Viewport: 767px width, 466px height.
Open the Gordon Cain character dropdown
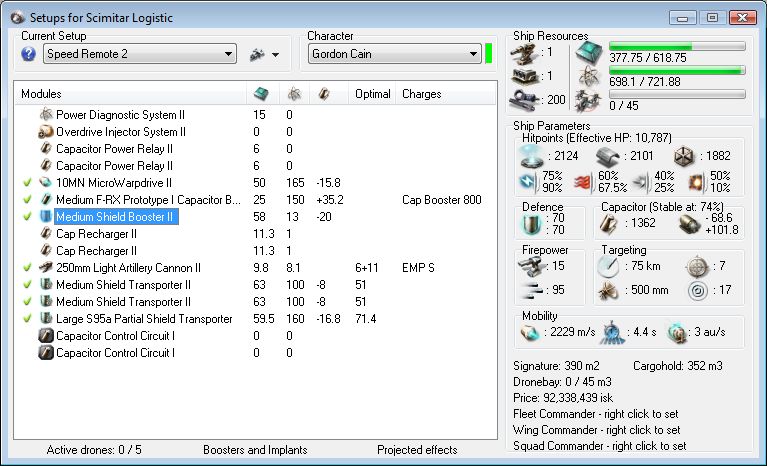pyautogui.click(x=394, y=54)
